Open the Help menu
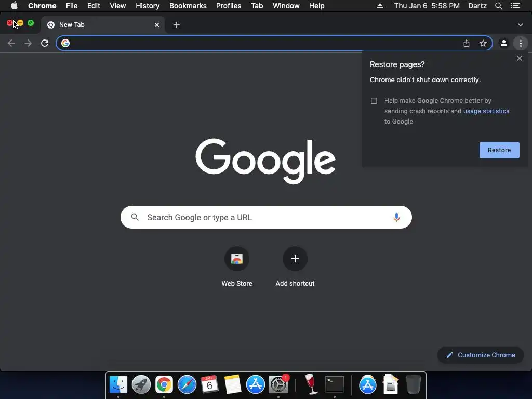The image size is (532, 399). click(316, 6)
